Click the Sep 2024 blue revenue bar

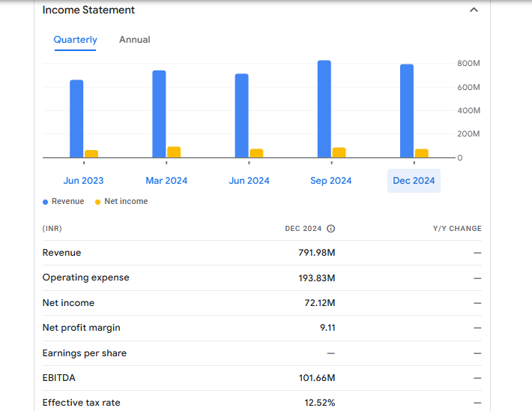[324, 109]
